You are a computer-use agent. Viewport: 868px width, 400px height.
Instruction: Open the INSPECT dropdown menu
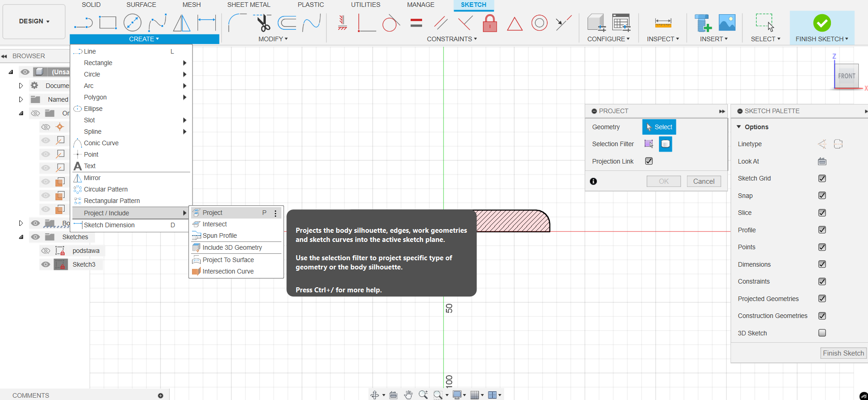(x=663, y=39)
